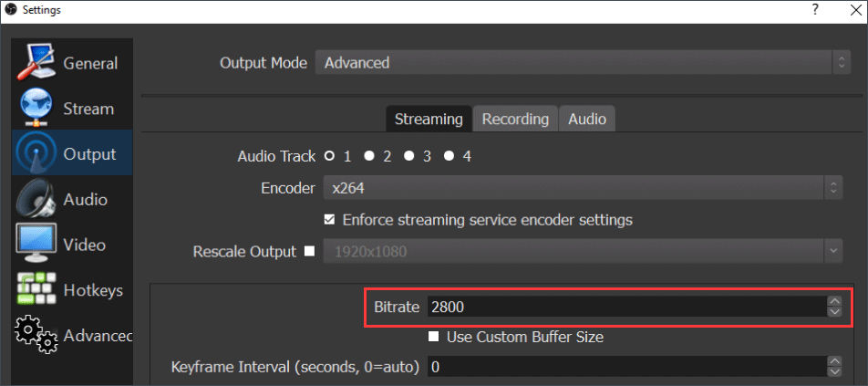
Task: Switch to the Audio output tab
Action: (588, 119)
